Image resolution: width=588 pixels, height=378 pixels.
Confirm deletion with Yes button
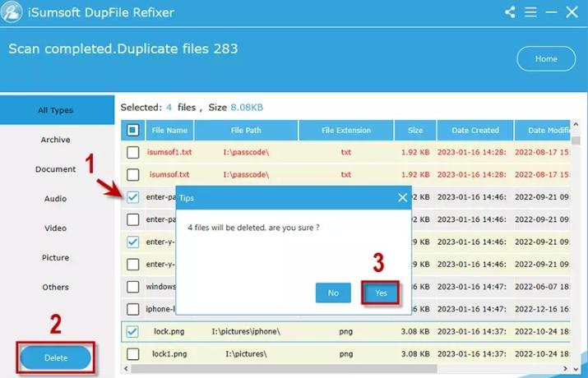[x=381, y=293]
